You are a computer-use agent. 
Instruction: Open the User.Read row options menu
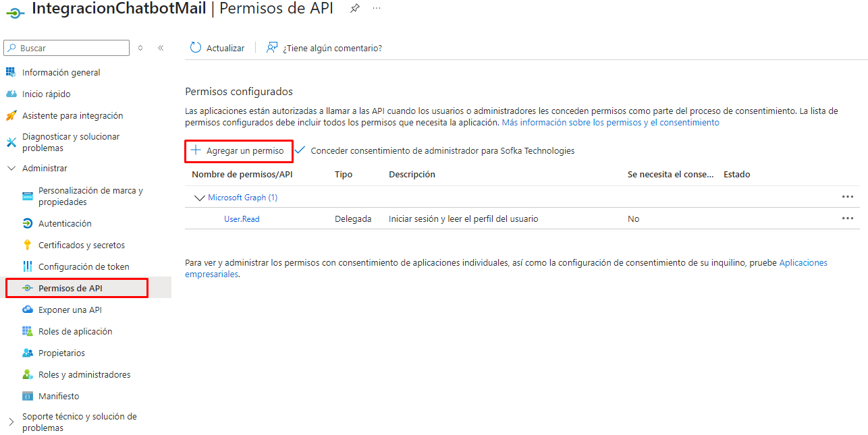(847, 219)
